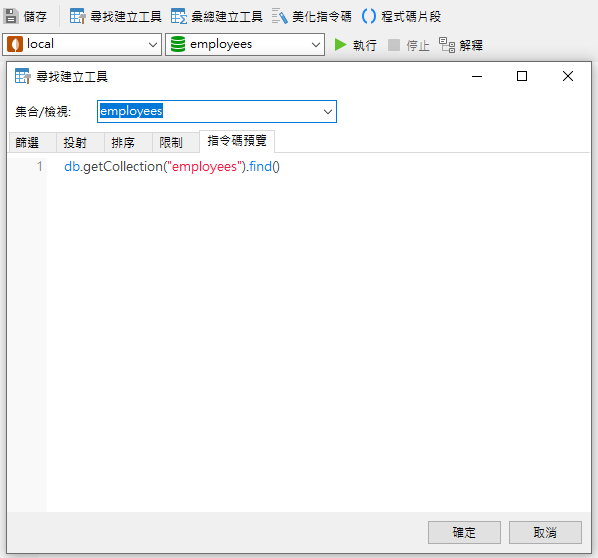Click the Save (儲存) floppy disk icon
The width and height of the screenshot is (598, 558).
pos(11,16)
